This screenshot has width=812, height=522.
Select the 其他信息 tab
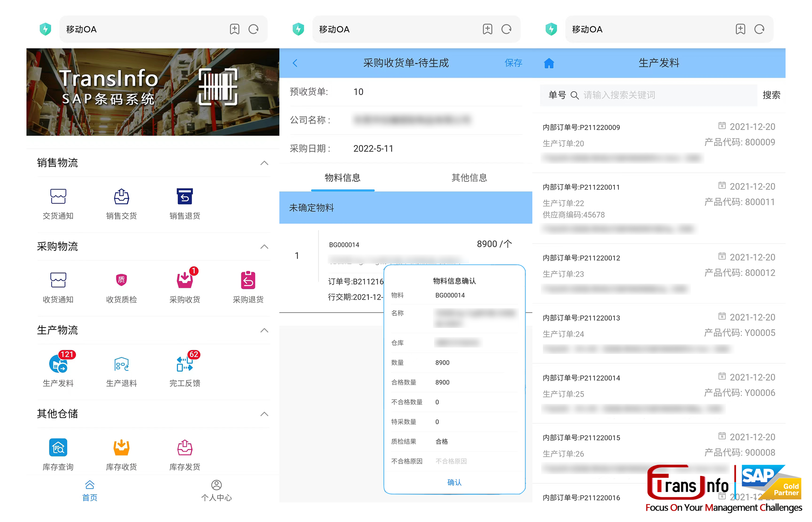469,178
